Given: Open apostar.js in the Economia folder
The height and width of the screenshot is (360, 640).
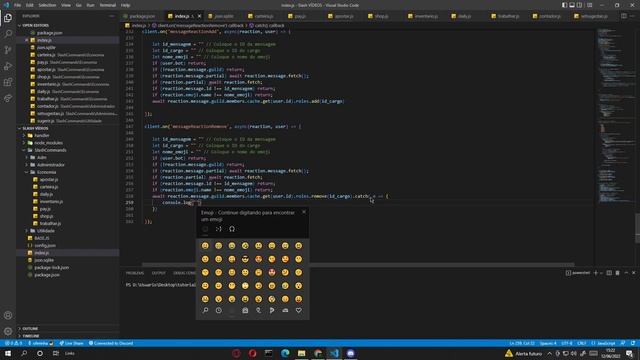Looking at the screenshot, I should (x=49, y=180).
